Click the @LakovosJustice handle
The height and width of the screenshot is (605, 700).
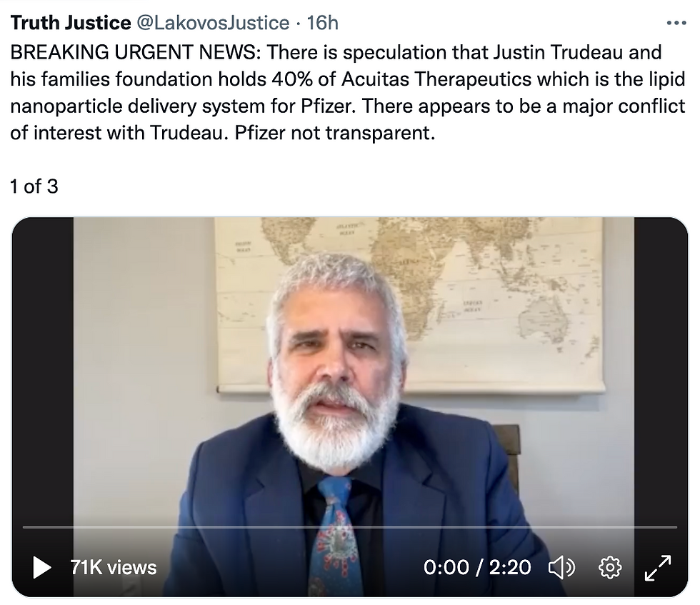tap(213, 23)
